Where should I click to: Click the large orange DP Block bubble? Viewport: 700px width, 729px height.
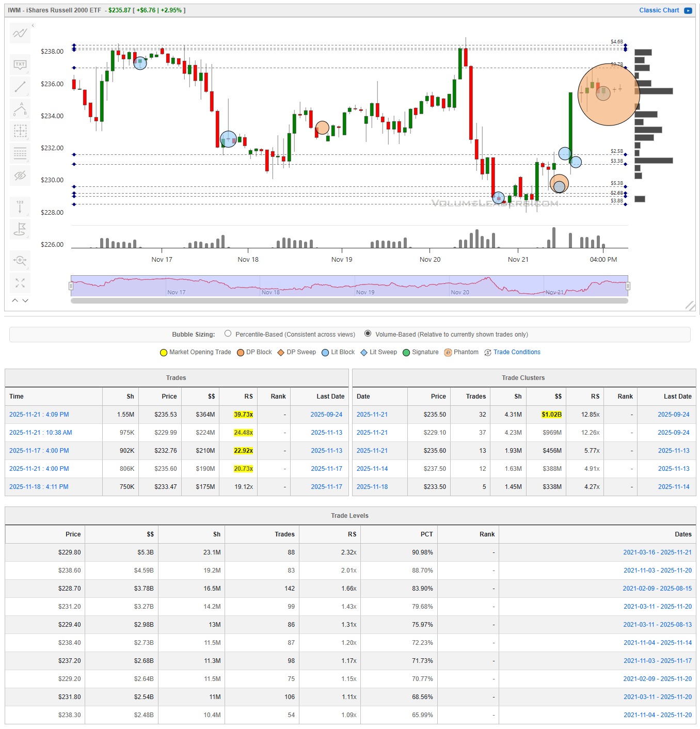(609, 94)
